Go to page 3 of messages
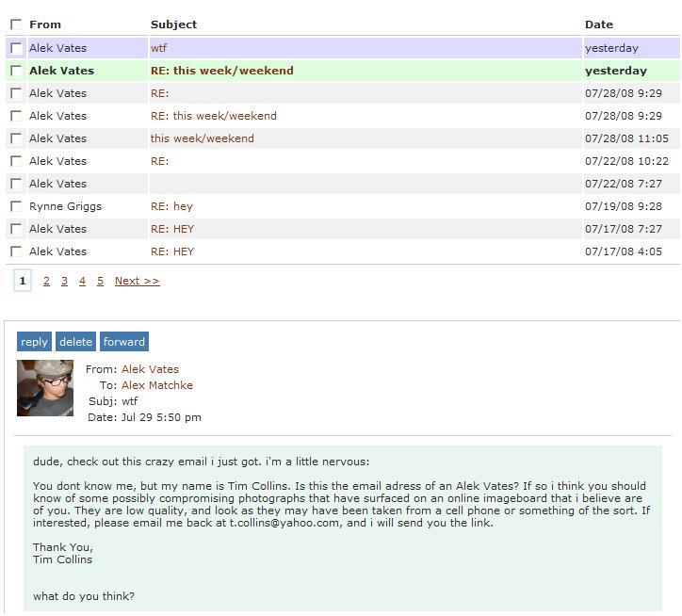The image size is (682, 616). pos(64,281)
